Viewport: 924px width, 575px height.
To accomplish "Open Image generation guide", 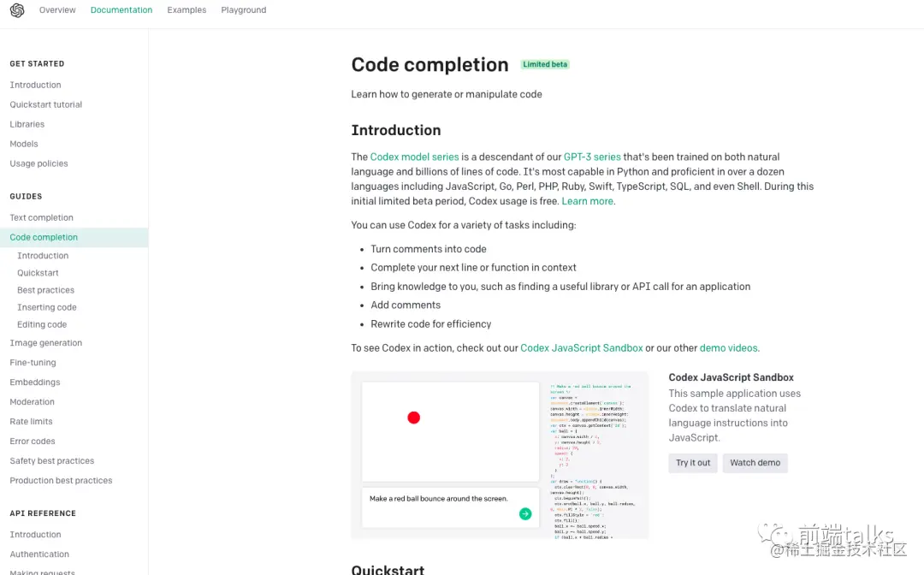I will click(46, 343).
